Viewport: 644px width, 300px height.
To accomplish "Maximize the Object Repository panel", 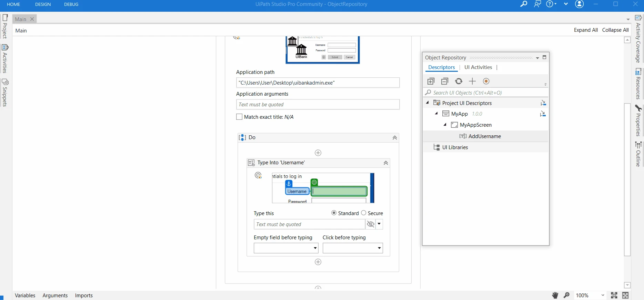I will [544, 57].
